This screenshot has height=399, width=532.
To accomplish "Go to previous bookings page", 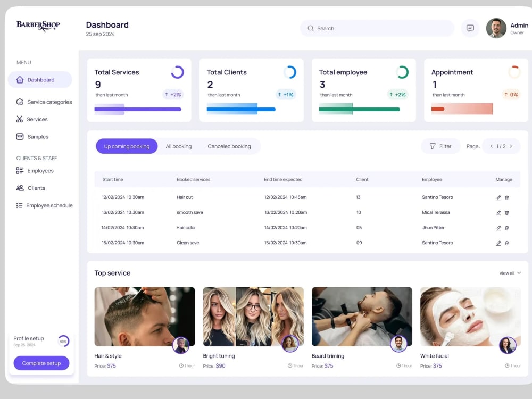I will (x=491, y=146).
